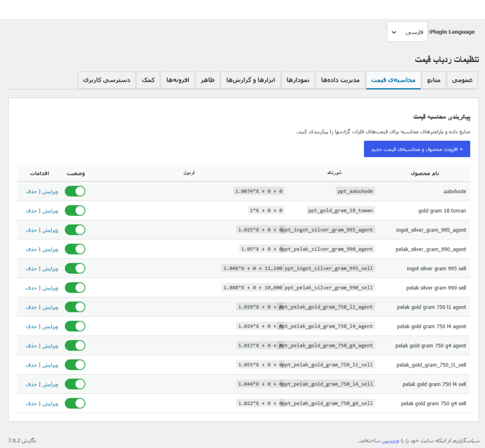Edit the gold gram 18 toman product
The image size is (485, 448).
[x=50, y=211]
